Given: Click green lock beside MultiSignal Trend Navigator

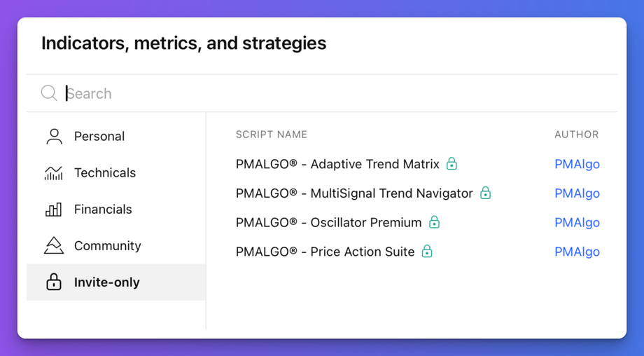Looking at the screenshot, I should [x=485, y=193].
